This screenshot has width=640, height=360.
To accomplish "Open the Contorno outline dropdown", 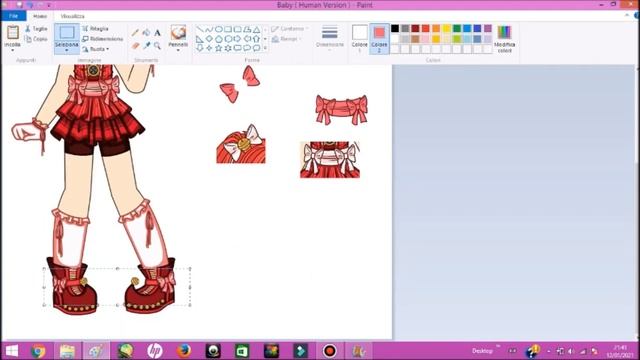I will [x=290, y=29].
